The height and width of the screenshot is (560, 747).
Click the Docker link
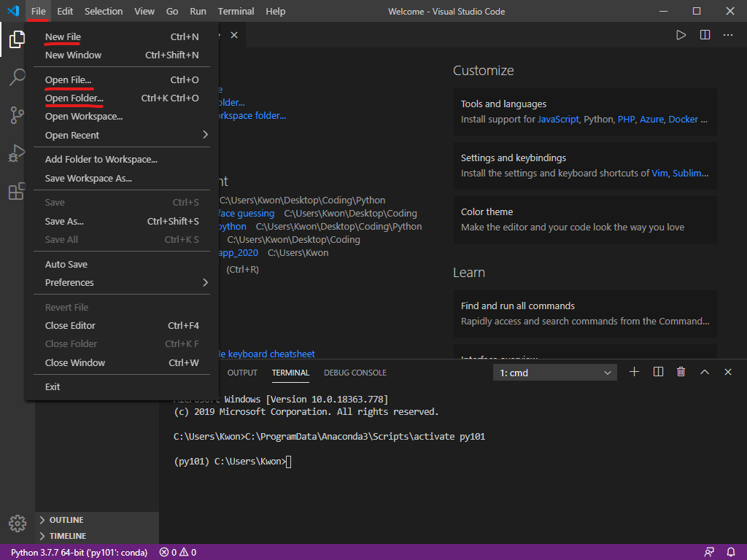(x=683, y=120)
